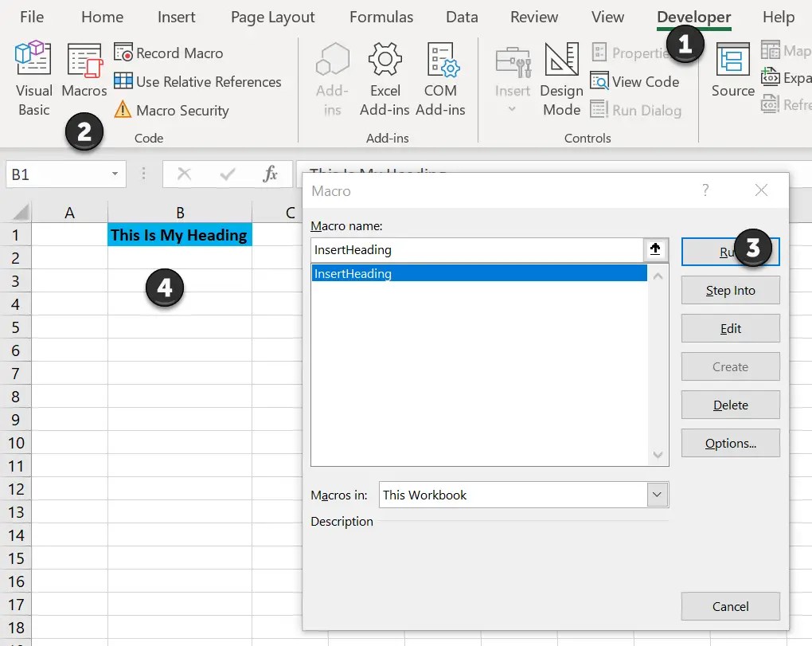Open the Review ribbon tab
The image size is (812, 646).
pyautogui.click(x=533, y=17)
